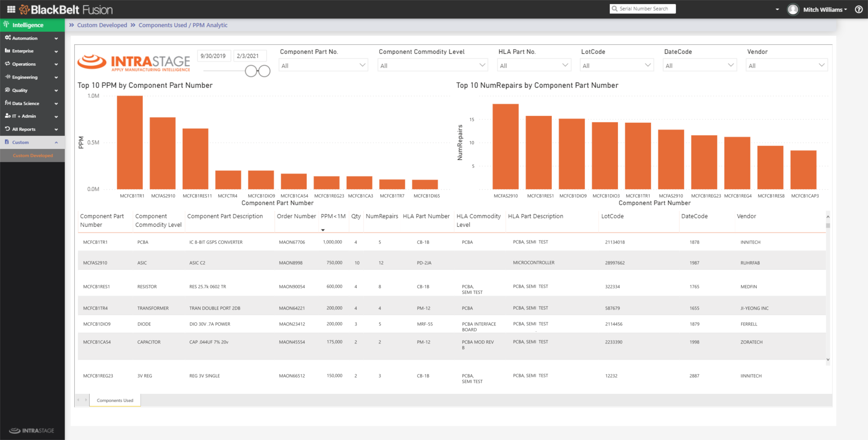This screenshot has width=868, height=440.
Task: Click the All Reports history icon
Action: click(7, 129)
